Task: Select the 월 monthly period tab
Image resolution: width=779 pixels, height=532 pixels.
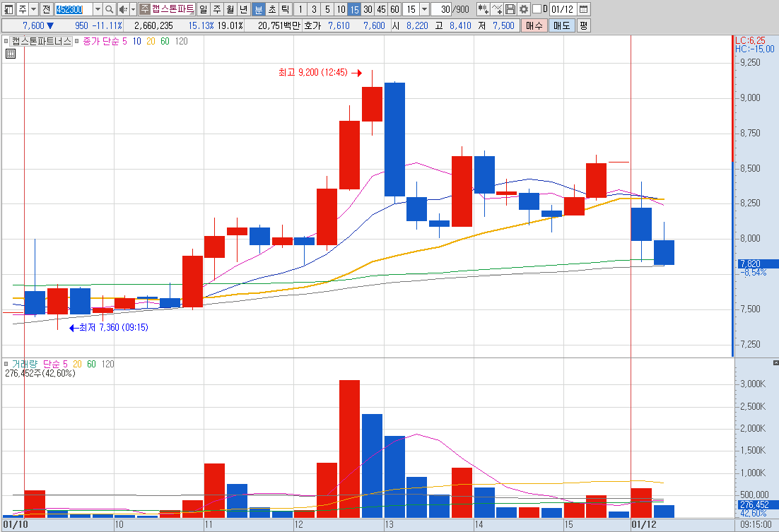Action: coord(230,9)
